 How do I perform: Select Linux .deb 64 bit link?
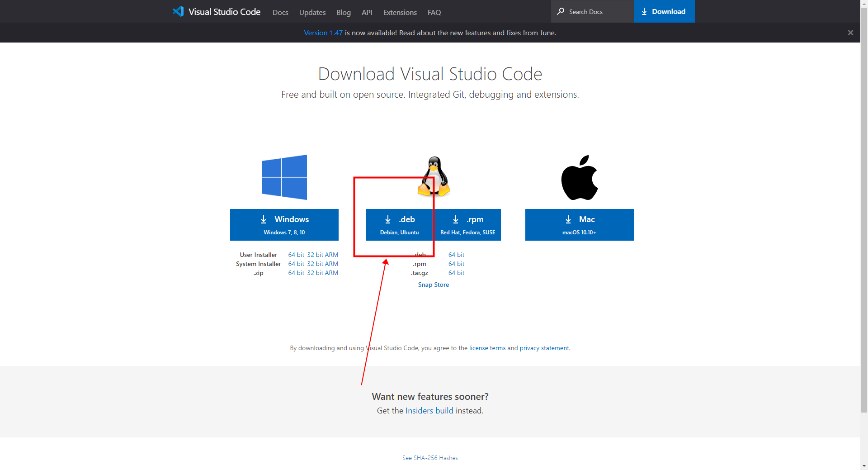[456, 255]
